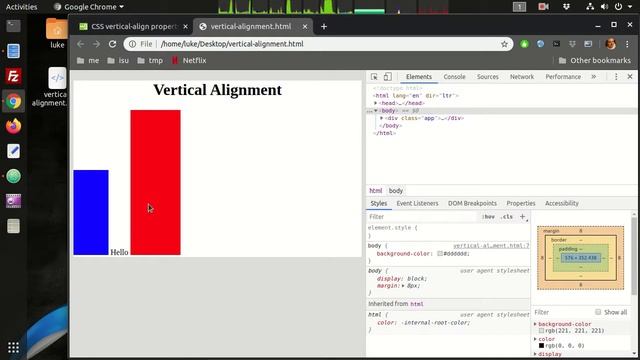The width and height of the screenshot is (640, 360).
Task: Open the Accessibility pane
Action: (562, 203)
